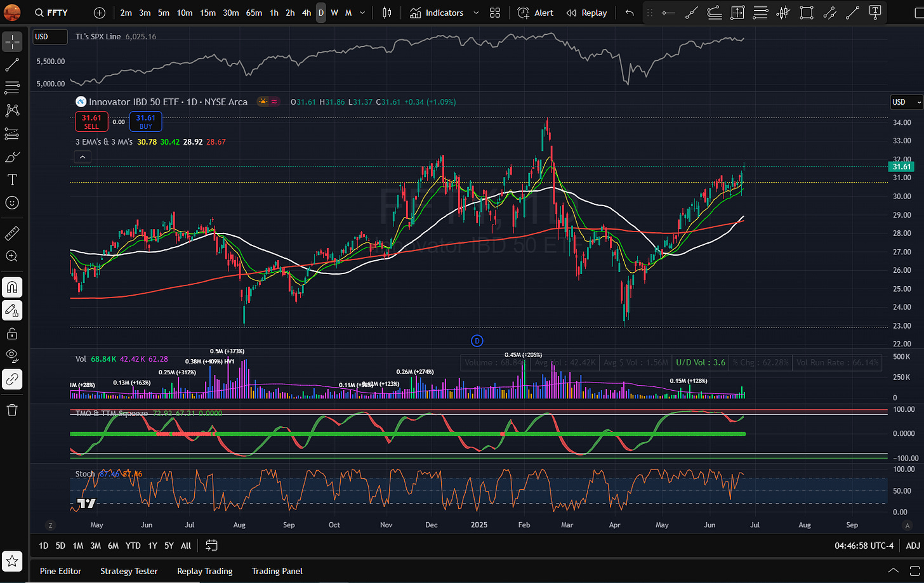Select the bars pattern tool in favorites toolbar
The image size is (924, 583).
784,13
